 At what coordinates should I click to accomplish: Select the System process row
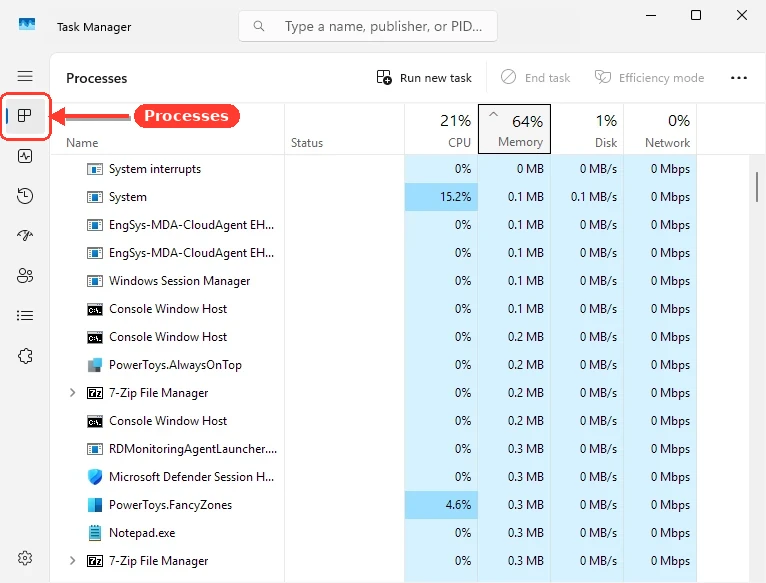tap(374, 197)
